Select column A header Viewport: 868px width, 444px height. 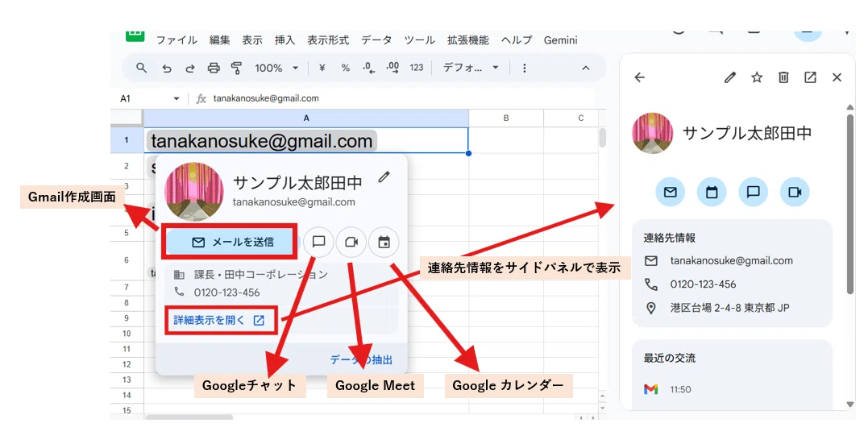tap(306, 118)
